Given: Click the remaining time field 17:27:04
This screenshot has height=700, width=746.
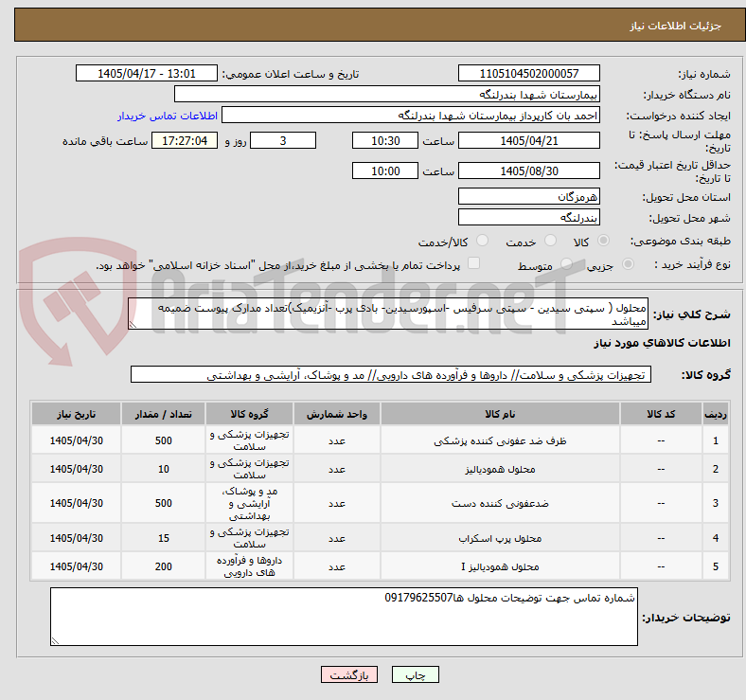Looking at the screenshot, I should (x=185, y=140).
